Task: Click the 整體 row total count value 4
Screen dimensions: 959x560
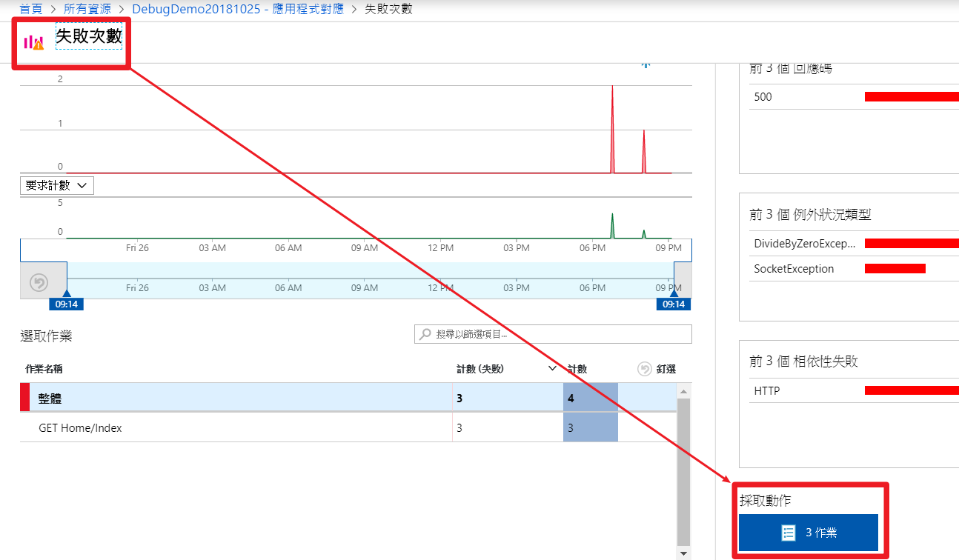Action: coord(571,398)
